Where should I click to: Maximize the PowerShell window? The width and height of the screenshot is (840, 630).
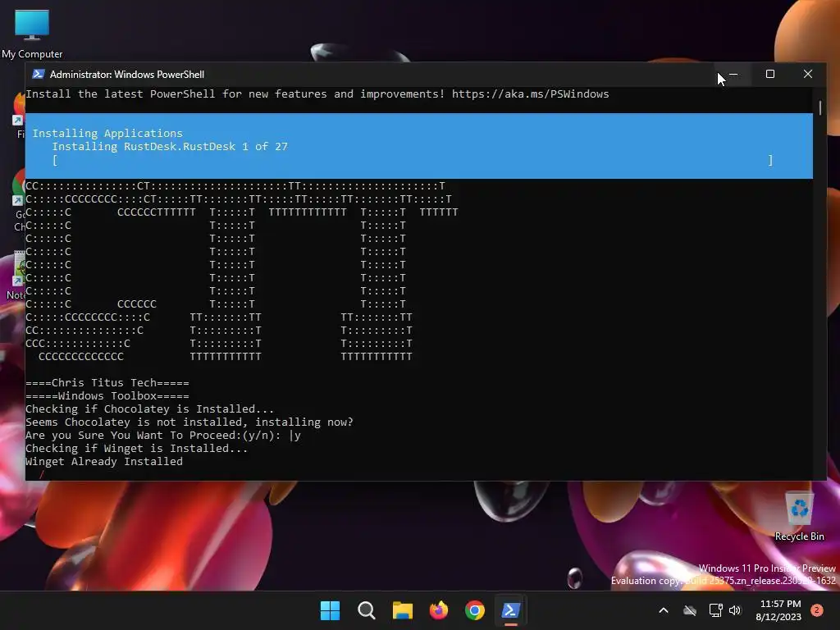tap(769, 74)
